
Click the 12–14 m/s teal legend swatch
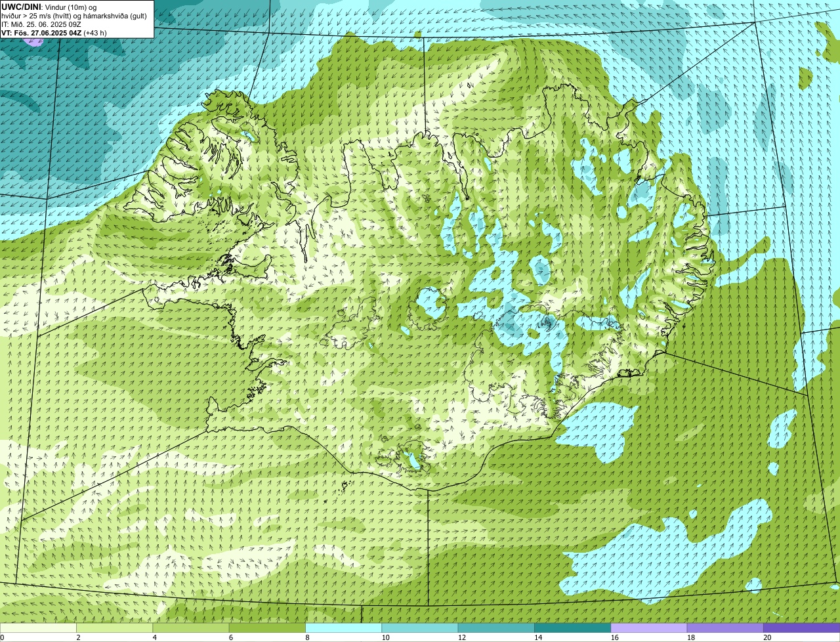[496, 628]
